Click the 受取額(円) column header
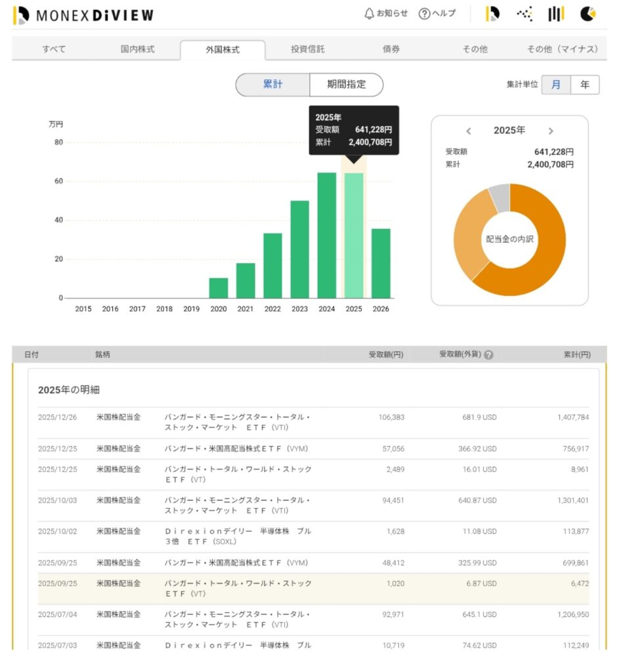Screen dimensions: 619x672 tap(386, 354)
